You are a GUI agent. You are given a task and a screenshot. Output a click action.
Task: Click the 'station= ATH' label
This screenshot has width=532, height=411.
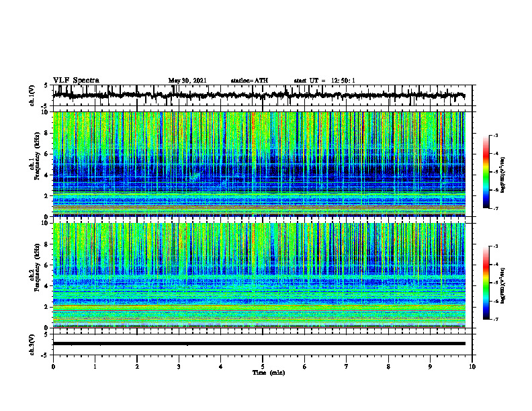point(249,81)
